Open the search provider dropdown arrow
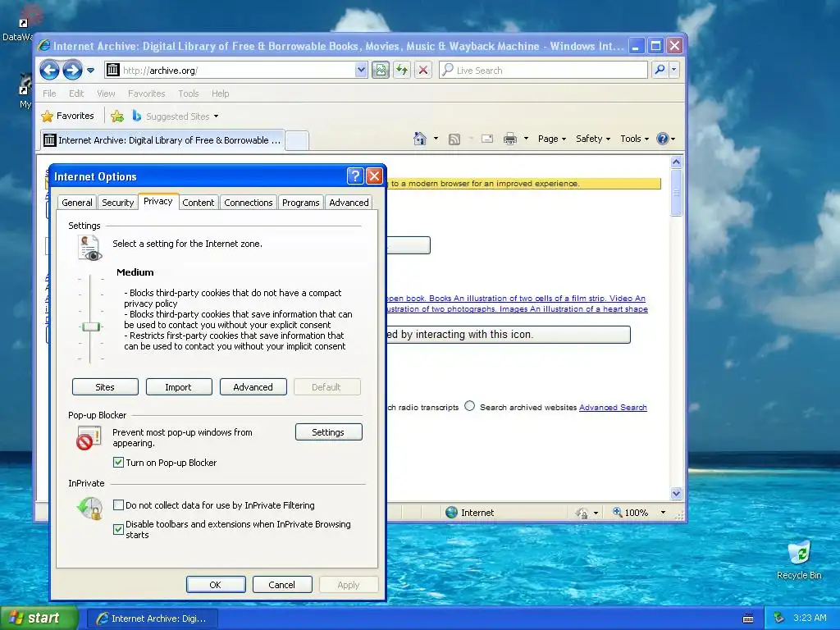The image size is (840, 630). coord(674,71)
